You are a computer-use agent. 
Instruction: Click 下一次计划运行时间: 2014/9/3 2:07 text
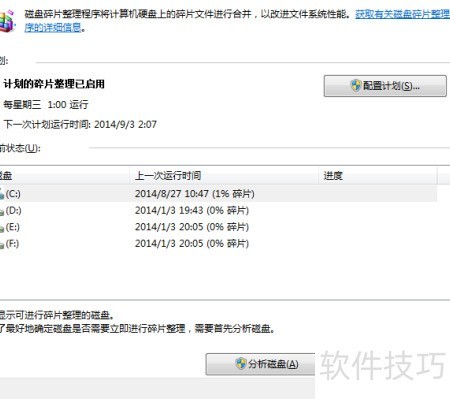pos(80,124)
